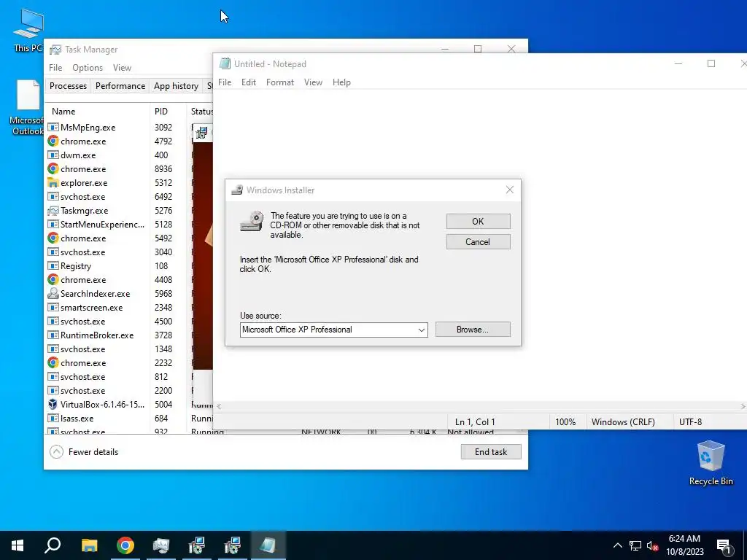Image resolution: width=747 pixels, height=560 pixels.
Task: Sort by the PID column header
Action: pos(161,112)
